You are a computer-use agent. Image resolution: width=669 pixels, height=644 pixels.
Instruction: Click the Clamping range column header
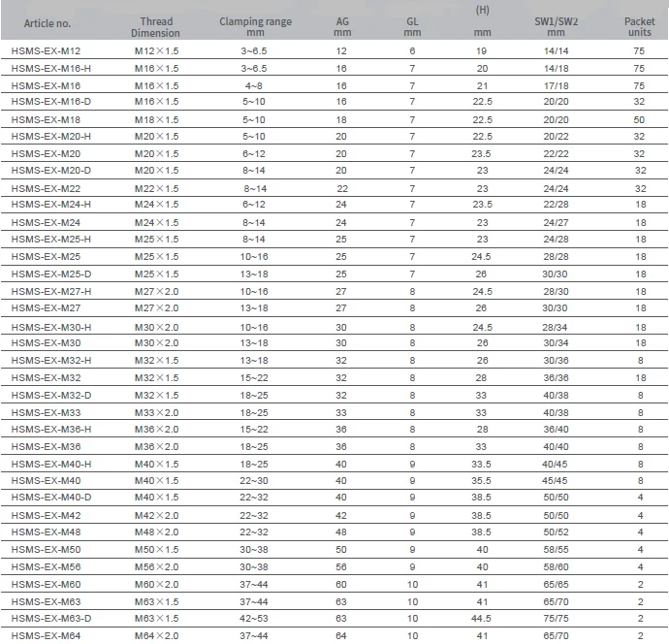coord(255,27)
